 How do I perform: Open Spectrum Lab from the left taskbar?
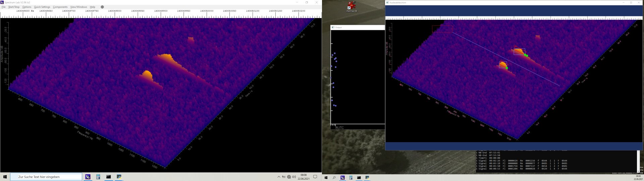coord(88,177)
